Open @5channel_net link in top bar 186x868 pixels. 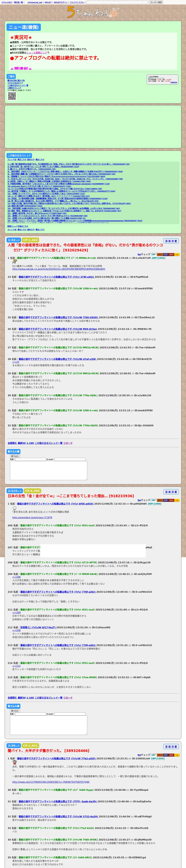(34, 2)
